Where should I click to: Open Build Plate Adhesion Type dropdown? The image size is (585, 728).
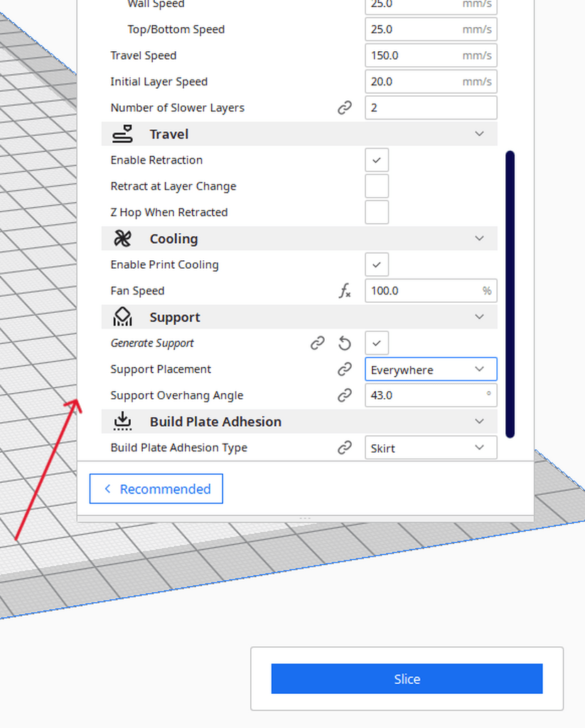coord(430,448)
